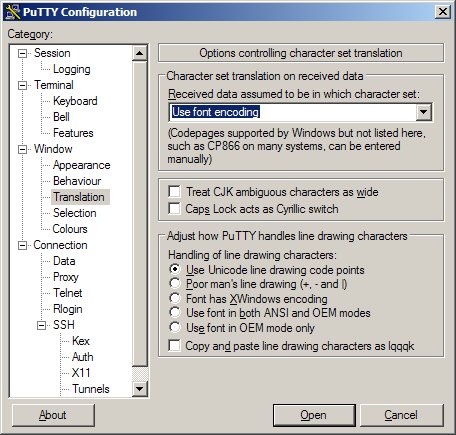Image resolution: width=456 pixels, height=435 pixels.
Task: Go to the Colours category
Action: [70, 229]
